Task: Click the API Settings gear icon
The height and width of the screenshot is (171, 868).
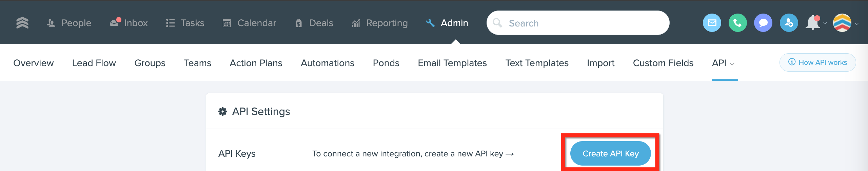Action: 222,111
